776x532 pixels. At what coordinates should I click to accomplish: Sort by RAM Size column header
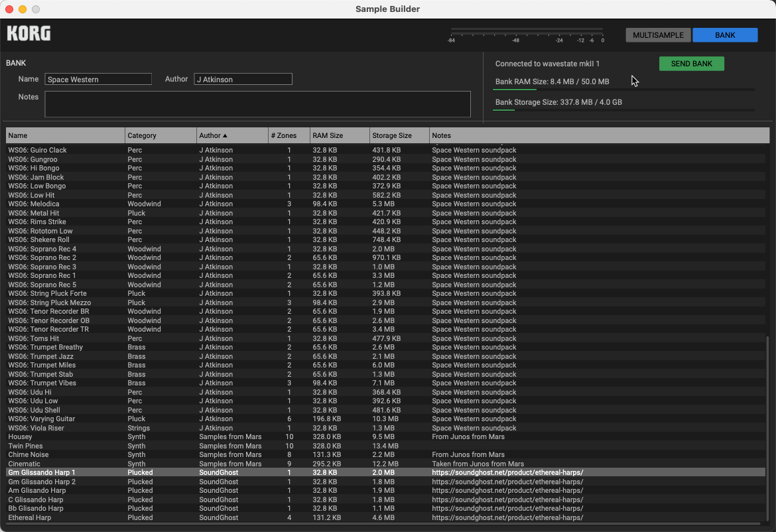340,135
